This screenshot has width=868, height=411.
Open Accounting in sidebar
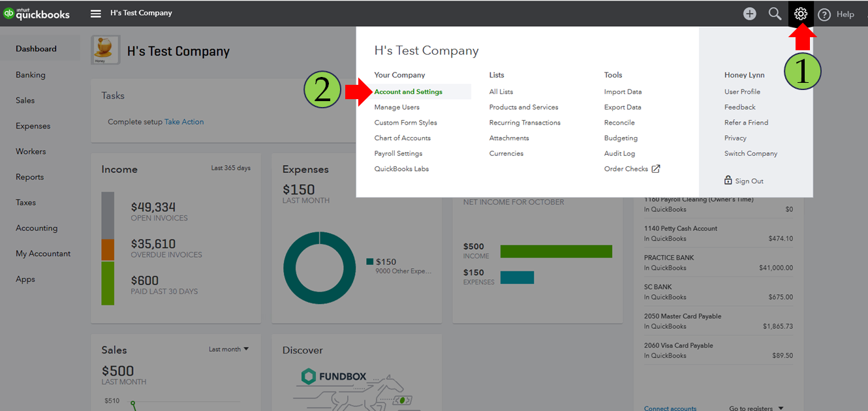pos(37,228)
